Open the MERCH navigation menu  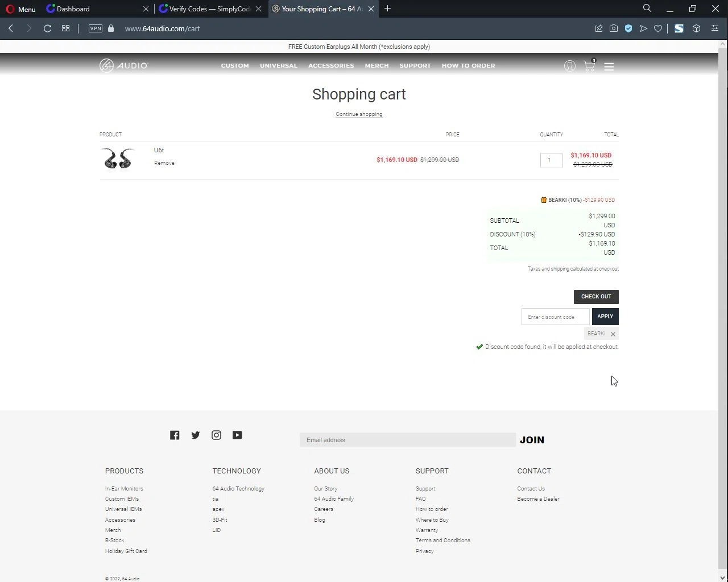click(x=377, y=66)
